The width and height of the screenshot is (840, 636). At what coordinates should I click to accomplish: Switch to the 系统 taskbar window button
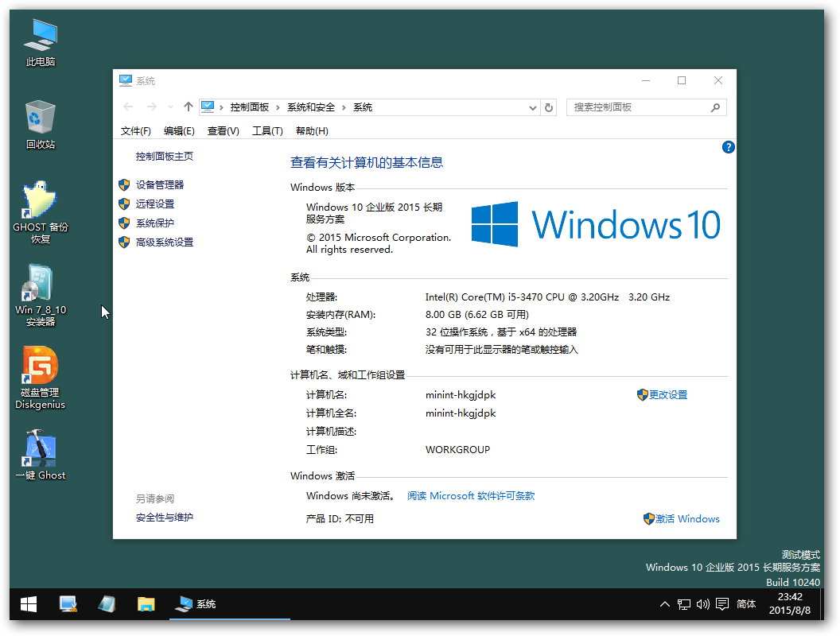pyautogui.click(x=230, y=604)
